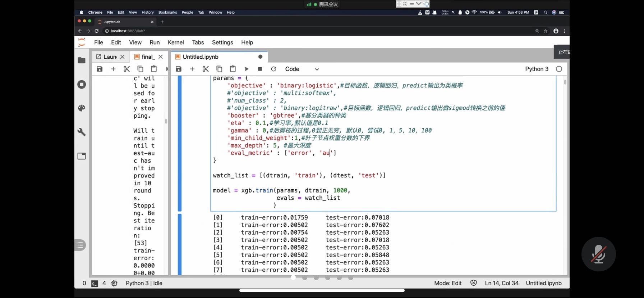Screen dimensions: 644x298
Task: Switch to the final_ notebook tab
Action: (x=148, y=57)
